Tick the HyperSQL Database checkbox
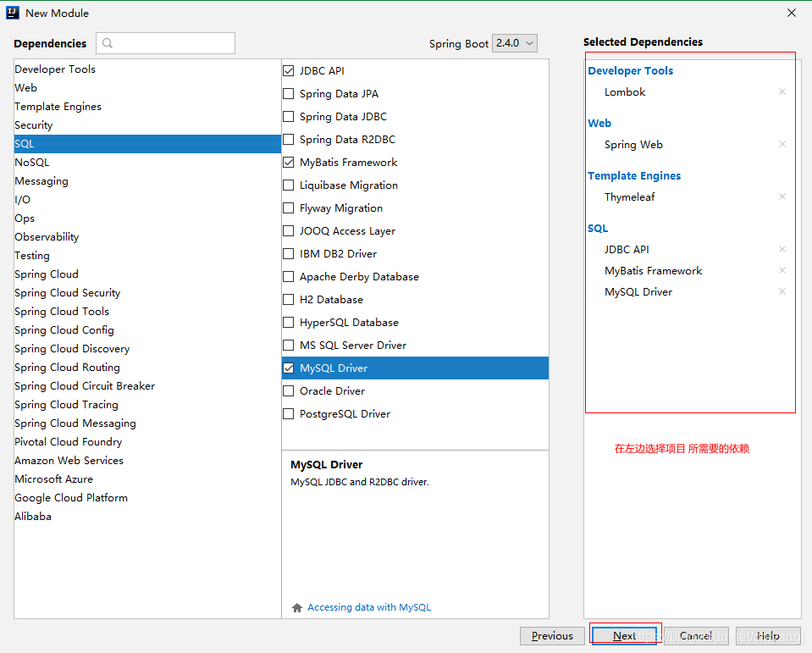812x653 pixels. [289, 322]
